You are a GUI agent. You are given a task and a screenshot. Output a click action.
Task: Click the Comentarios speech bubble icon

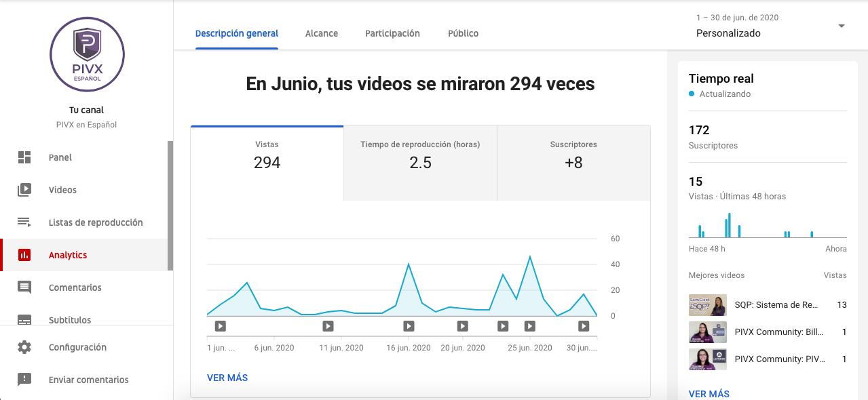tap(24, 287)
